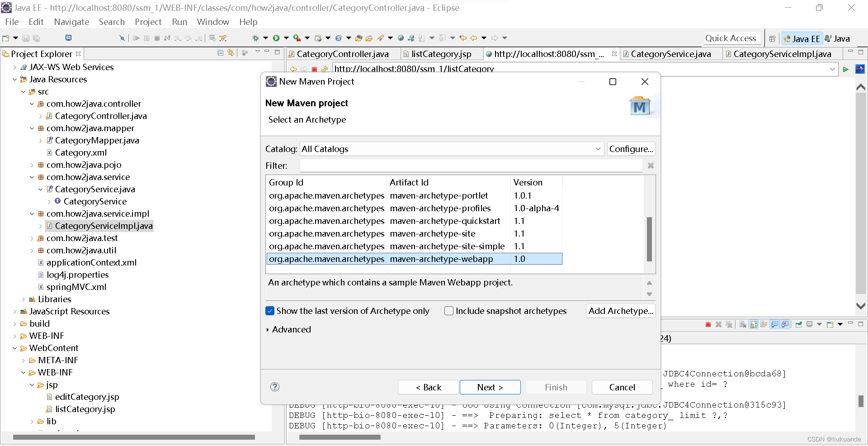This screenshot has height=446, width=868.
Task: Open the dropdown arrow next to Run icon
Action: [286, 38]
